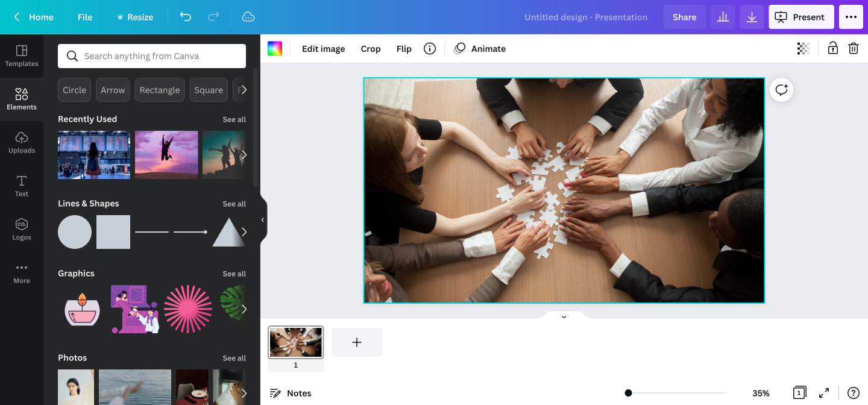868x405 pixels.
Task: Open the Templates sidebar panel
Action: point(22,56)
